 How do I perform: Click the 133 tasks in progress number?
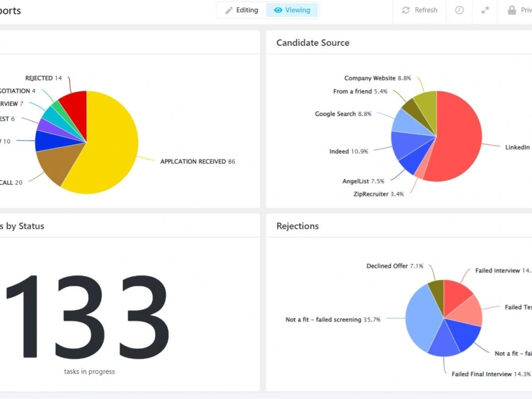(88, 317)
